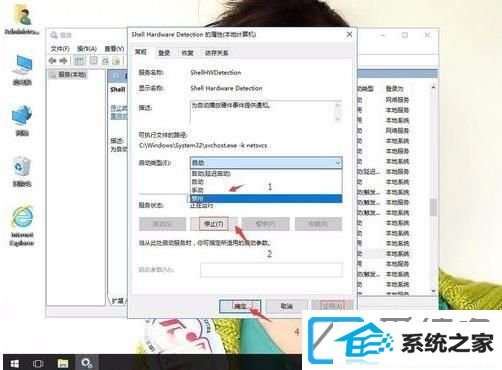Click the 停止(T) button

pyautogui.click(x=214, y=224)
